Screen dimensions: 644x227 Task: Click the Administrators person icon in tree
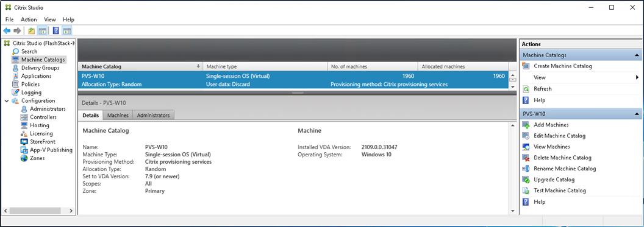[24, 108]
